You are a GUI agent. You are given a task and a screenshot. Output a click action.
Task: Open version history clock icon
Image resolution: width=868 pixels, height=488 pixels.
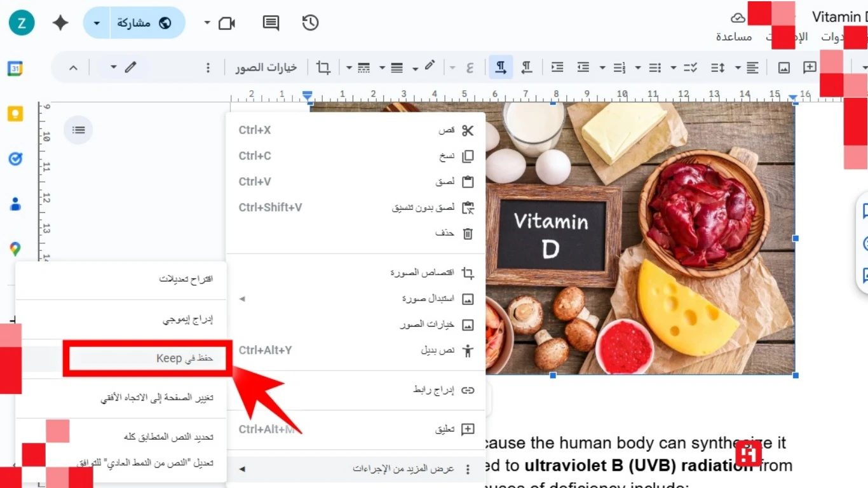click(310, 24)
